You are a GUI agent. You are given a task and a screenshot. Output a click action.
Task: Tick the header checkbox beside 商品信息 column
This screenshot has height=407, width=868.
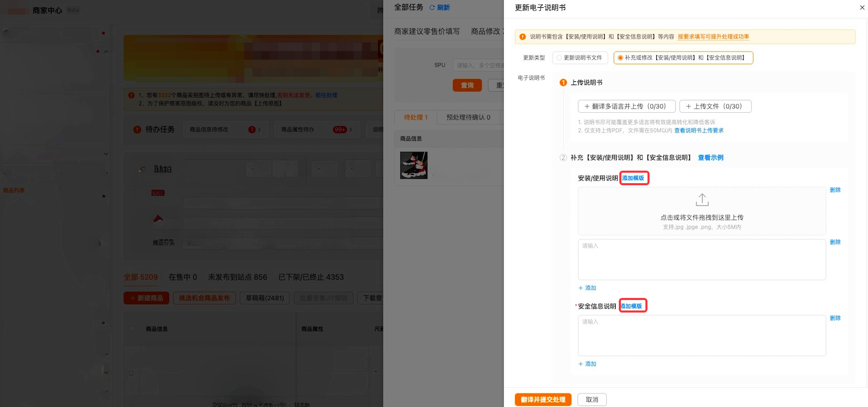tap(132, 329)
